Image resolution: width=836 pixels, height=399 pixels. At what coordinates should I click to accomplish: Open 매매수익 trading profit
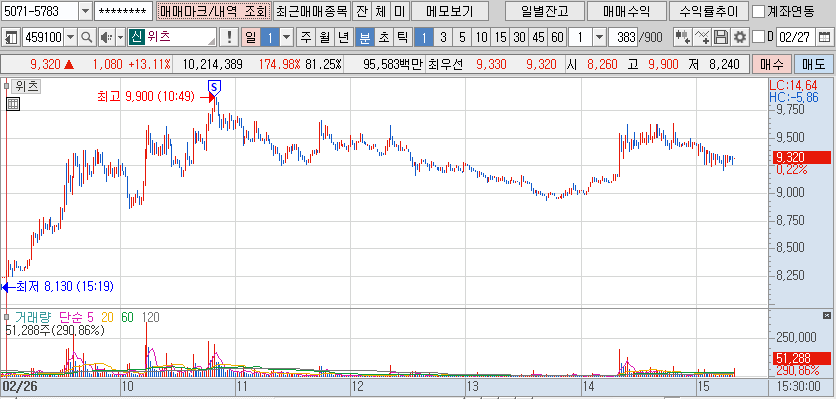(x=626, y=11)
